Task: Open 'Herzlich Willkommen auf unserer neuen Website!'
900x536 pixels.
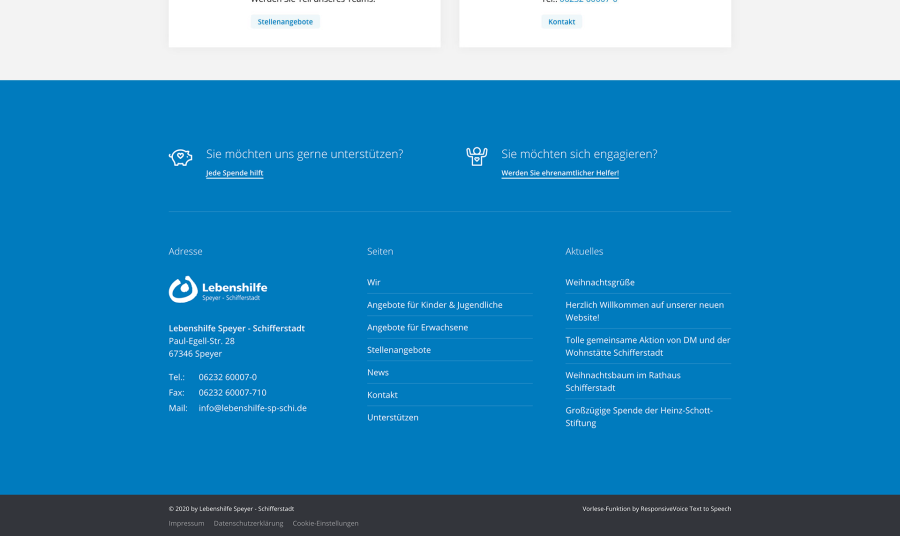Action: pyautogui.click(x=645, y=311)
